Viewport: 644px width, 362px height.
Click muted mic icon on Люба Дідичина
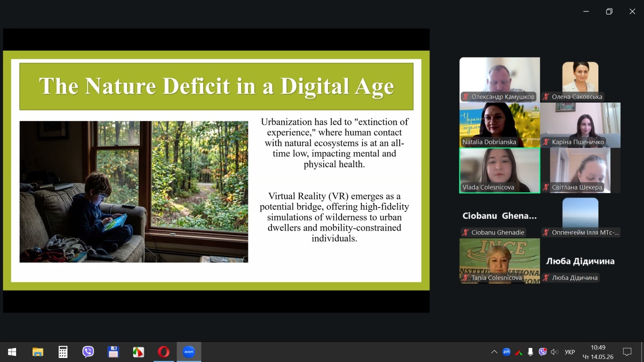point(546,278)
